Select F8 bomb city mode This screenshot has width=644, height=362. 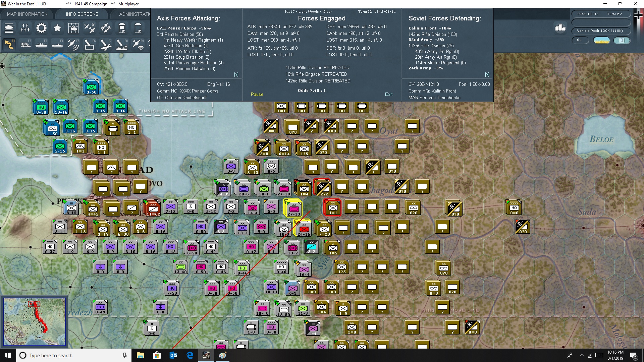pos(122,44)
